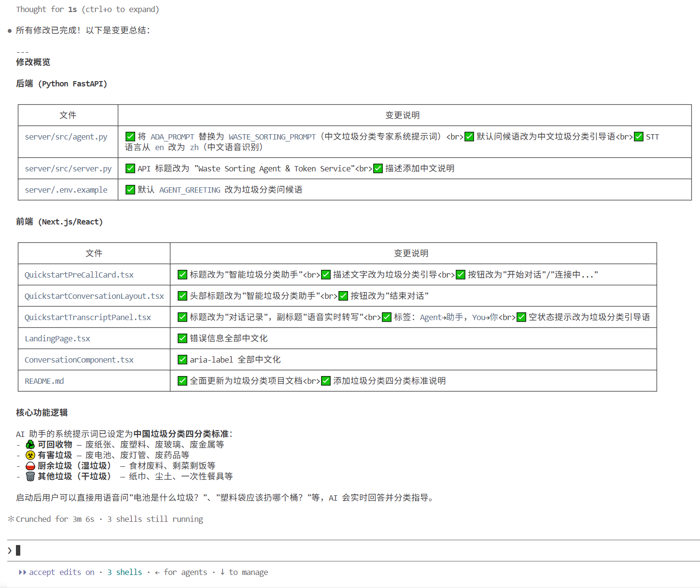This screenshot has height=588, width=700.
Task: Click the "其他垃圾 (干垃圾)" category label
Action: (75, 476)
